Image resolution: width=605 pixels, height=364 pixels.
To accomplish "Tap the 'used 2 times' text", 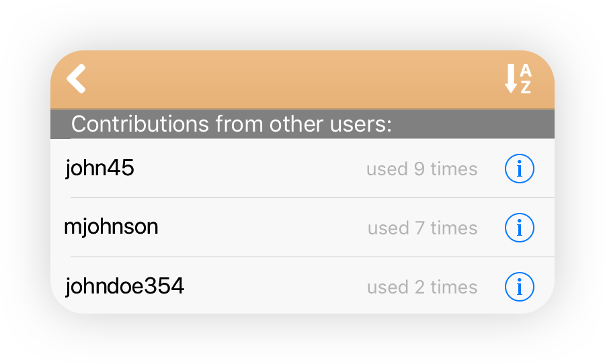I will pyautogui.click(x=422, y=287).
